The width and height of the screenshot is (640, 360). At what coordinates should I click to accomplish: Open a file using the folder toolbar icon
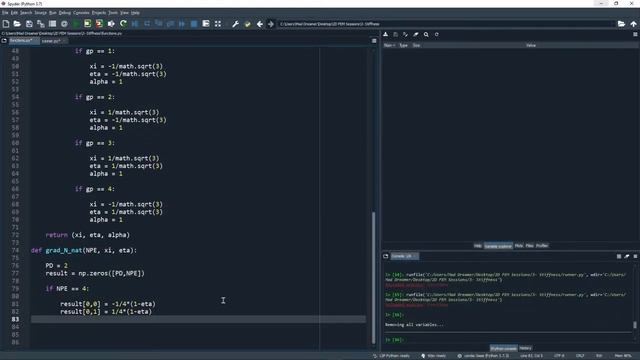tap(17, 24)
